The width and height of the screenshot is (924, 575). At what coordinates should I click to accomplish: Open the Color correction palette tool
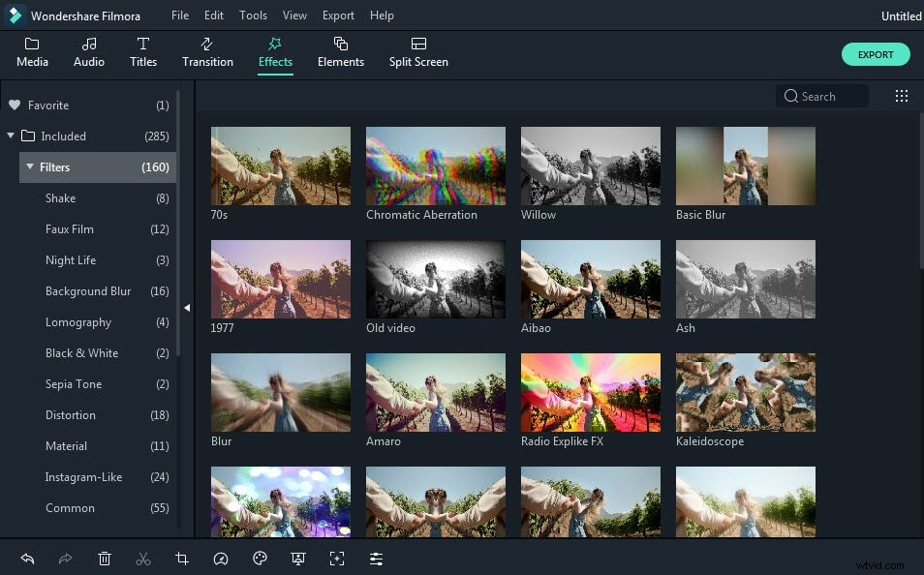[x=260, y=559]
